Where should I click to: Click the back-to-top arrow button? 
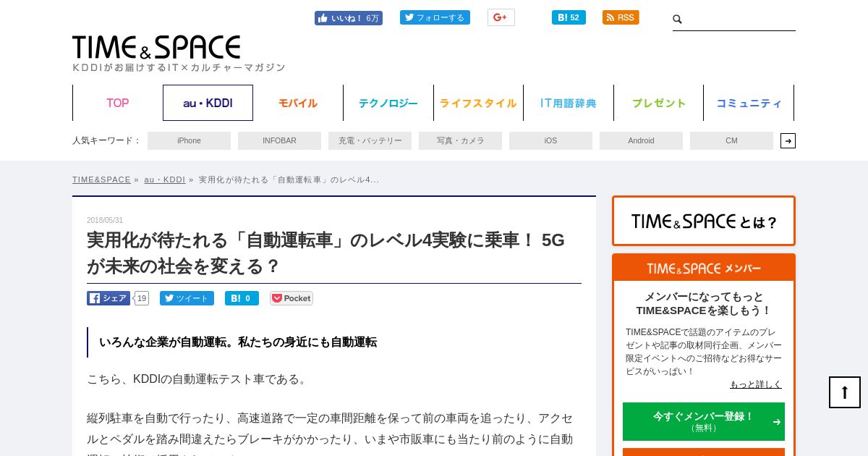pyautogui.click(x=845, y=392)
